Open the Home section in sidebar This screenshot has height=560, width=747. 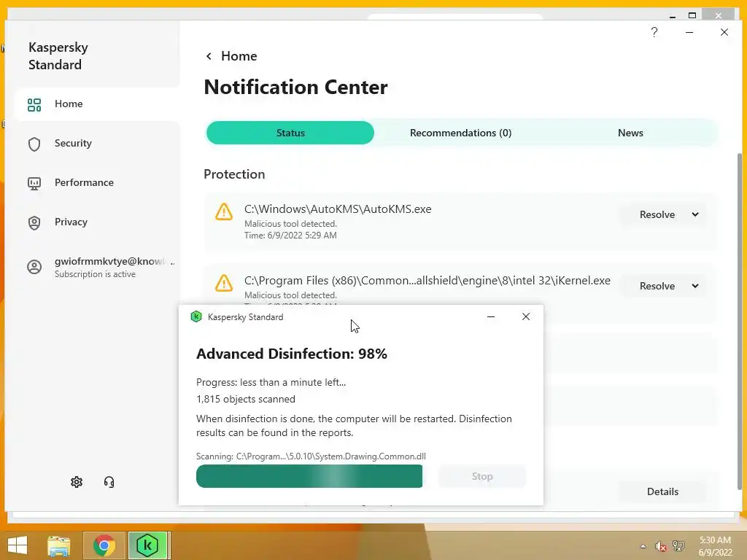point(98,104)
